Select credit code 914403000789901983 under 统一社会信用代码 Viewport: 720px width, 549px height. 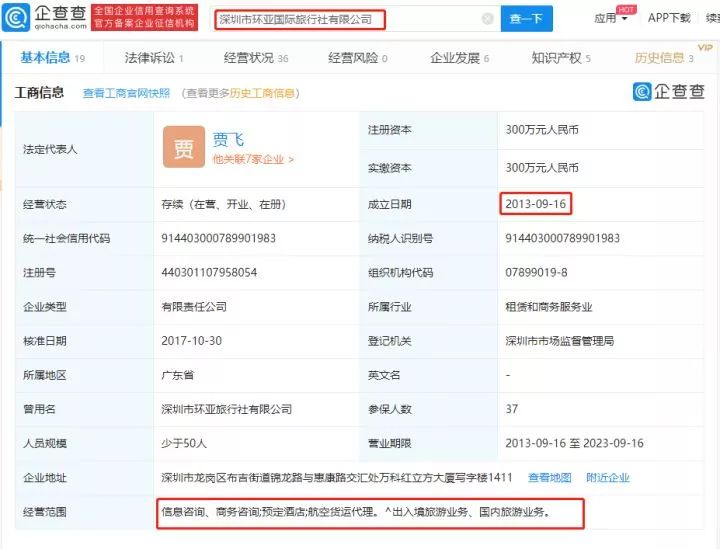click(x=218, y=238)
